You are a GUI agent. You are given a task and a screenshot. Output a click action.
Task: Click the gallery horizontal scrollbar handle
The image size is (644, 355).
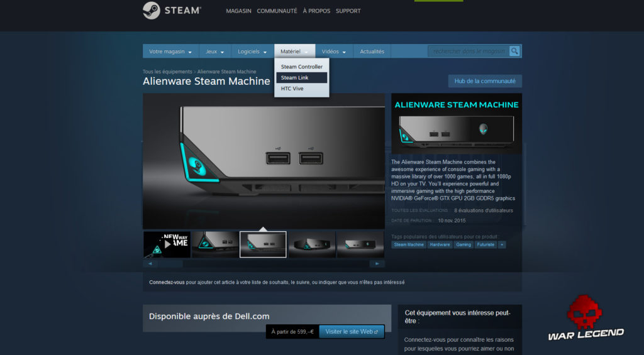pos(171,264)
